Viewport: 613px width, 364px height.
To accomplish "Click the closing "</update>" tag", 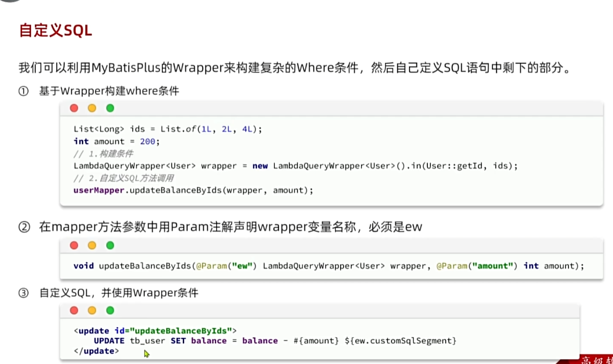I will point(96,351).
